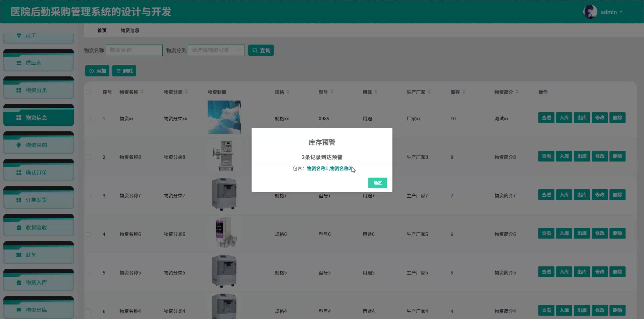Check the checkbox for row 物资名称5
Image resolution: width=644 pixels, height=319 pixels.
(x=88, y=273)
